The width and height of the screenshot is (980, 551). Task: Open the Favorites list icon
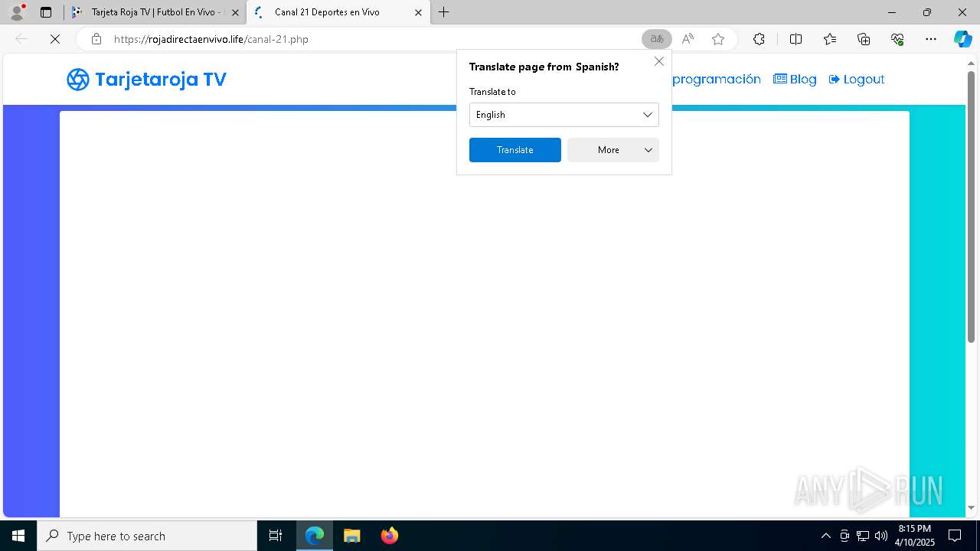pos(830,39)
